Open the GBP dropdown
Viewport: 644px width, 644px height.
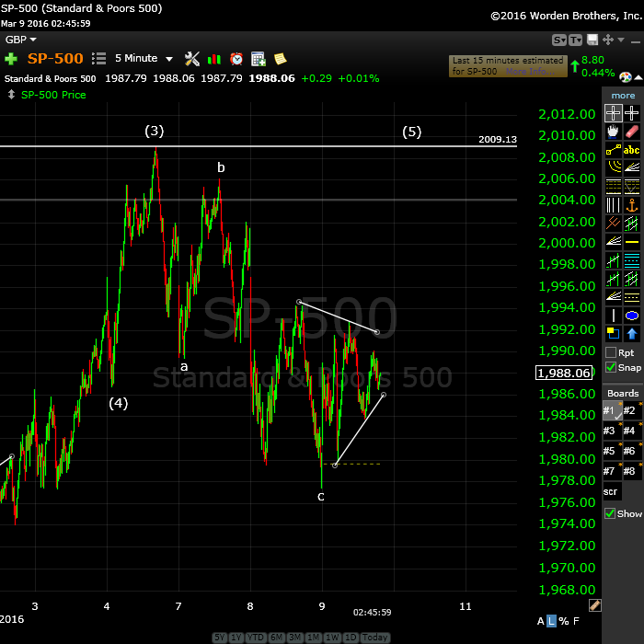(20, 40)
